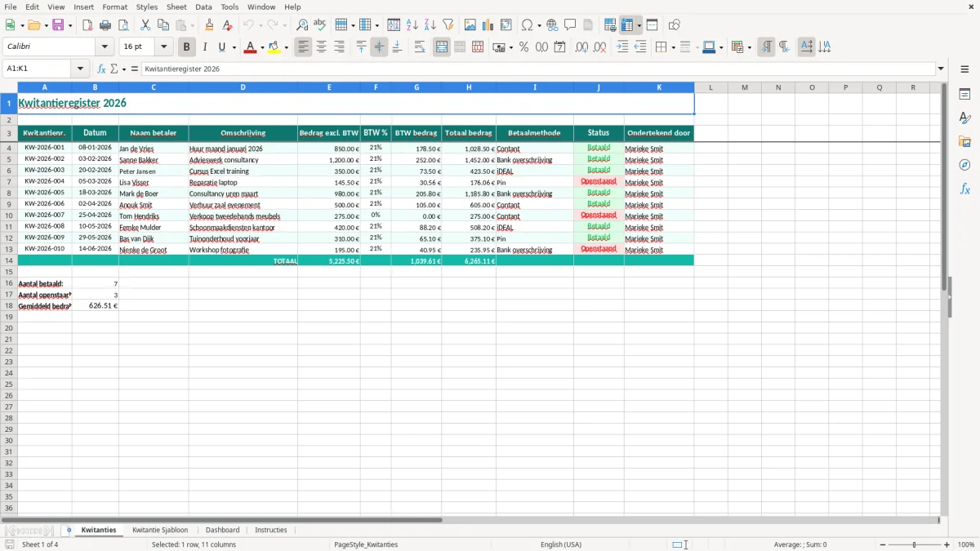Open sidebar Navigator compass icon
This screenshot has width=980, height=551.
(x=964, y=165)
